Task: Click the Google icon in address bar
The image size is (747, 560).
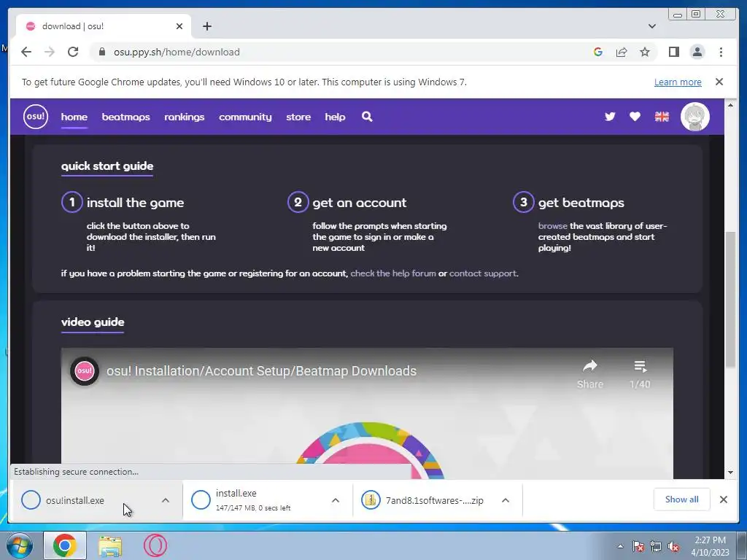Action: 598,52
